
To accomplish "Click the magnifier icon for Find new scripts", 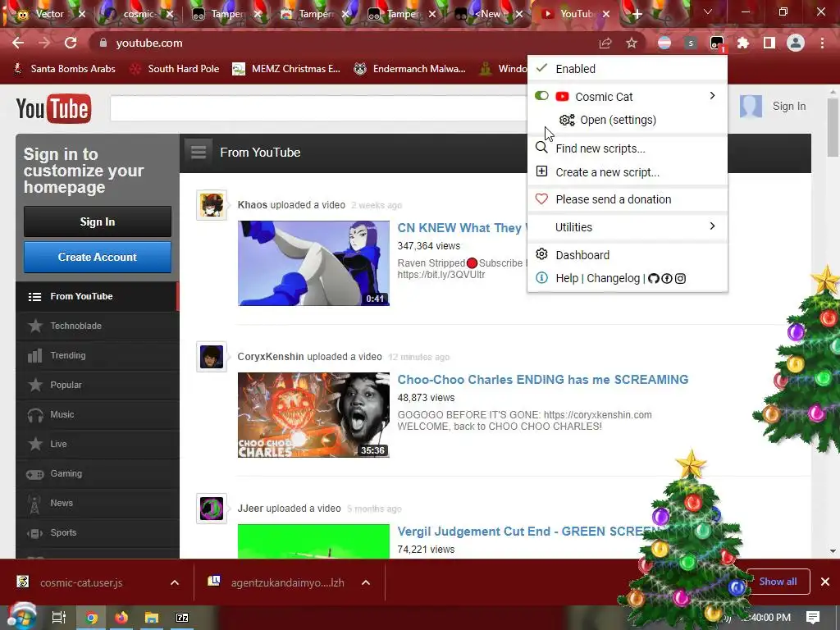I will (541, 148).
